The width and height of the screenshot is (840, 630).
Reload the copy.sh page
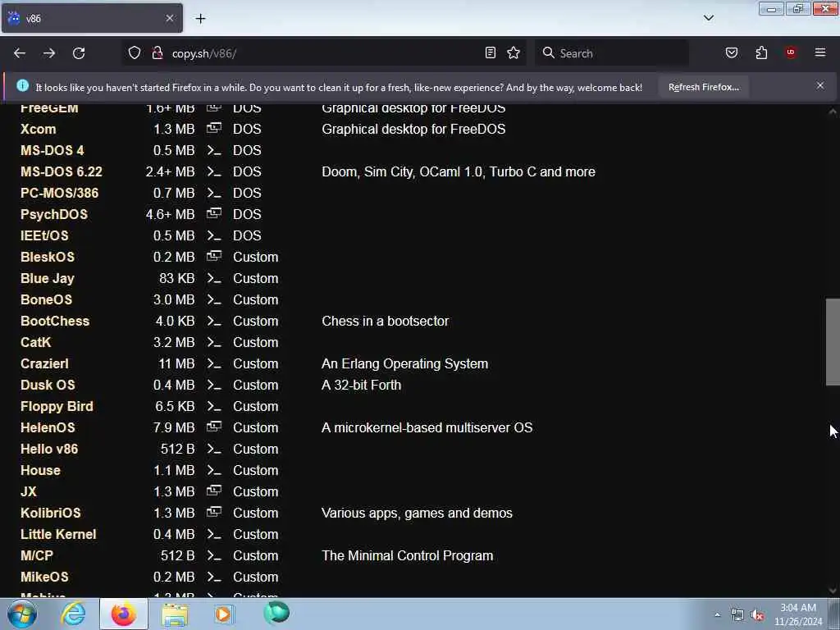pyautogui.click(x=79, y=53)
